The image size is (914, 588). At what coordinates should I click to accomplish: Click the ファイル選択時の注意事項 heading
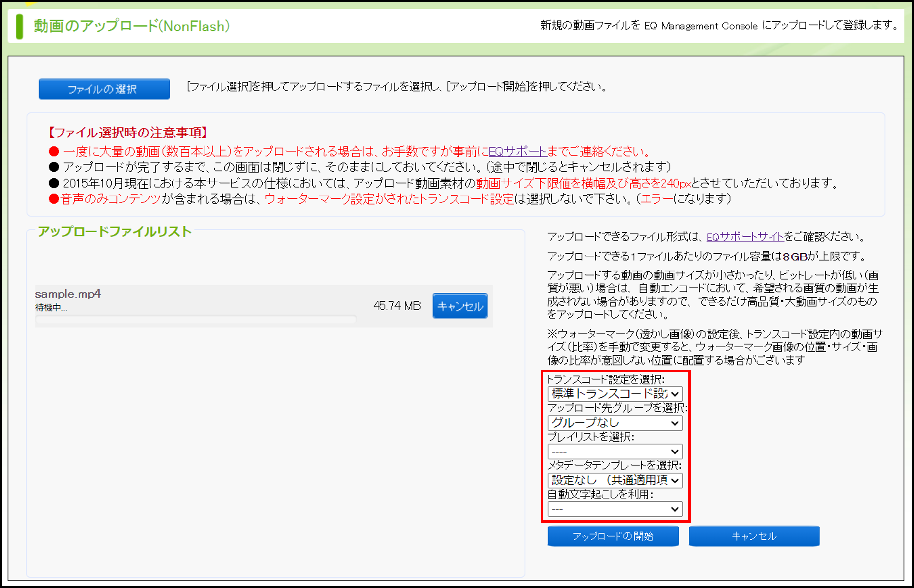tap(128, 133)
